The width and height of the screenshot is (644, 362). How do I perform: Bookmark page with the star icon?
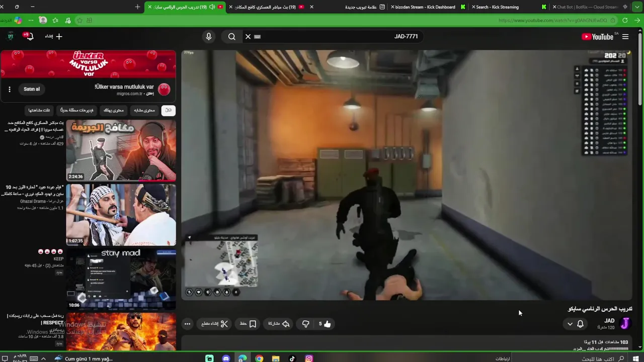tap(79, 21)
